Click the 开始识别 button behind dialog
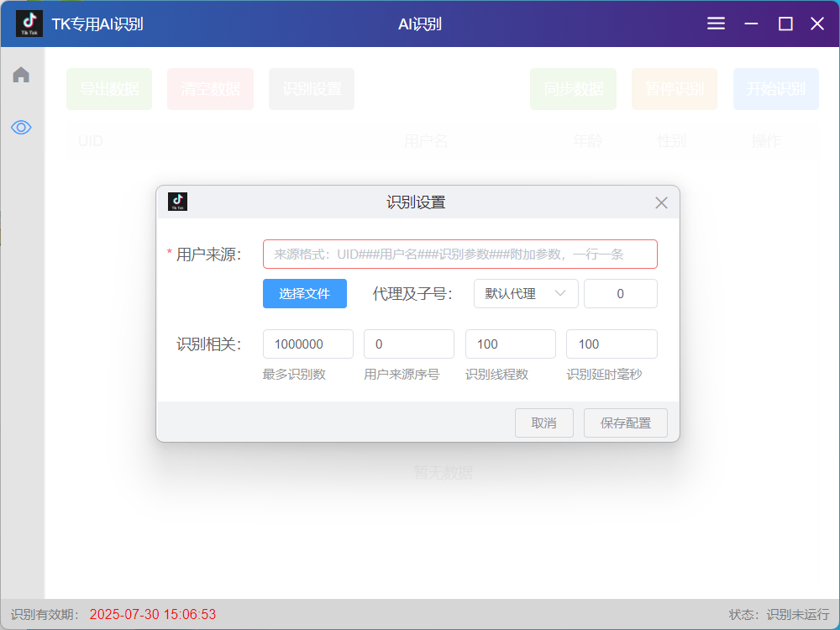The height and width of the screenshot is (630, 840). (x=775, y=89)
